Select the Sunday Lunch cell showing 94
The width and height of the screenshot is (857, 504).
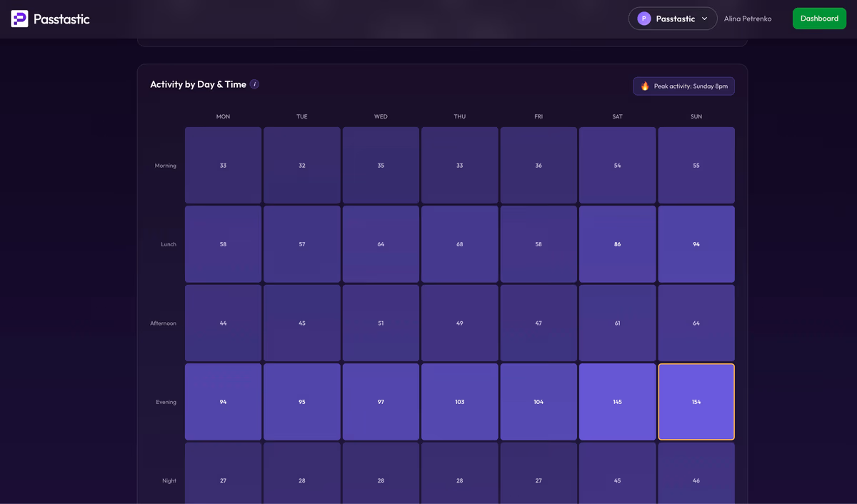696,244
